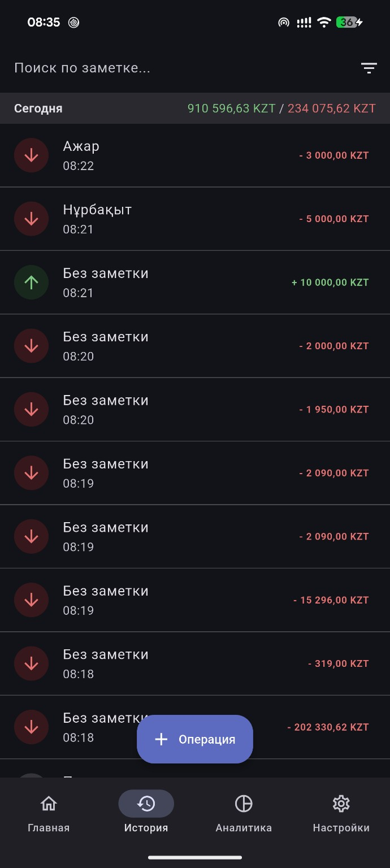Open the Нұрбақыт - 5 000,00 KZT entry
Viewport: 390px width, 868px height.
pyautogui.click(x=195, y=219)
